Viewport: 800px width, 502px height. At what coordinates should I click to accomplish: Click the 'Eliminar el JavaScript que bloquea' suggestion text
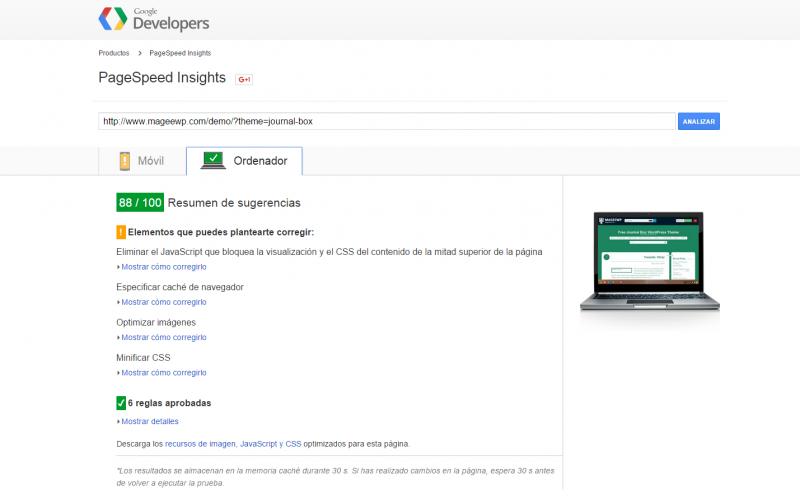click(329, 252)
